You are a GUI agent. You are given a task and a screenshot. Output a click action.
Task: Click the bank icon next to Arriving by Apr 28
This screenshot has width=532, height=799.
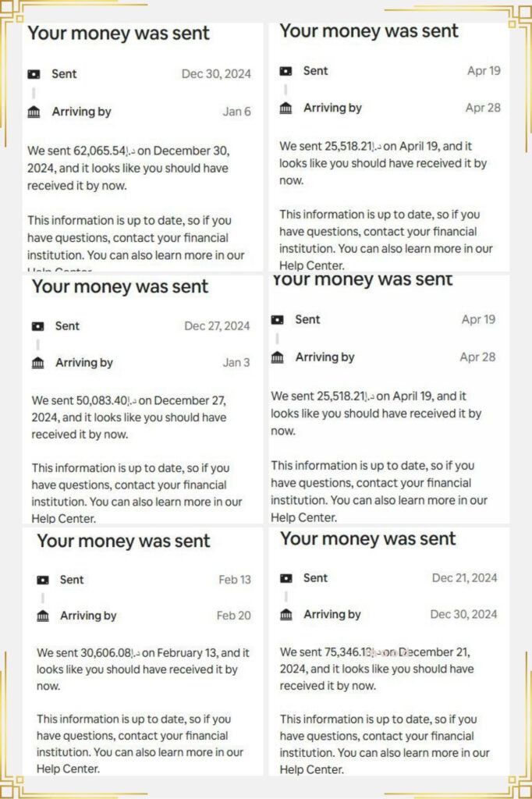(x=286, y=108)
